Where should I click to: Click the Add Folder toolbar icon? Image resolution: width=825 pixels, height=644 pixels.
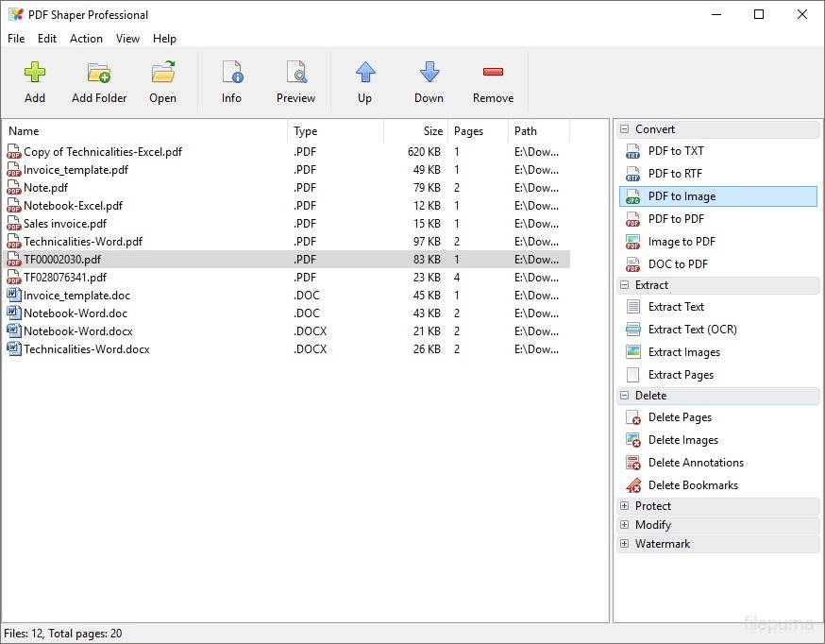pos(99,73)
